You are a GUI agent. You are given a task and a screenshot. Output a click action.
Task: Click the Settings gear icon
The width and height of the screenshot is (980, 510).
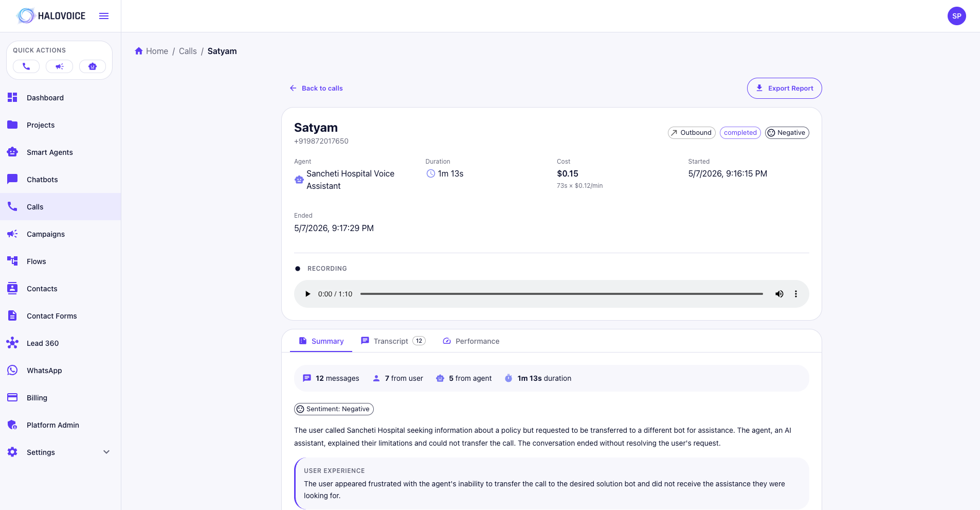tap(12, 452)
